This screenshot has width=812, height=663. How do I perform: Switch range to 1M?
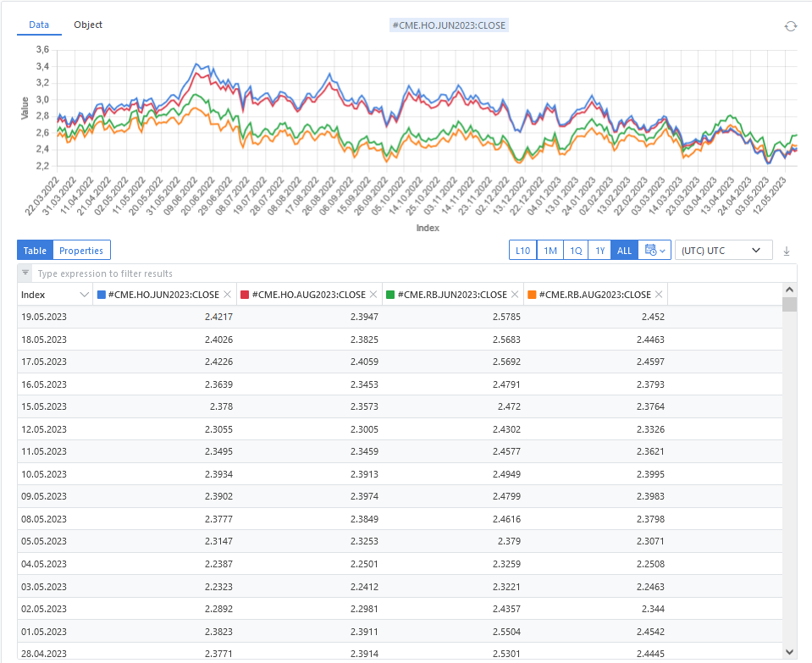550,251
